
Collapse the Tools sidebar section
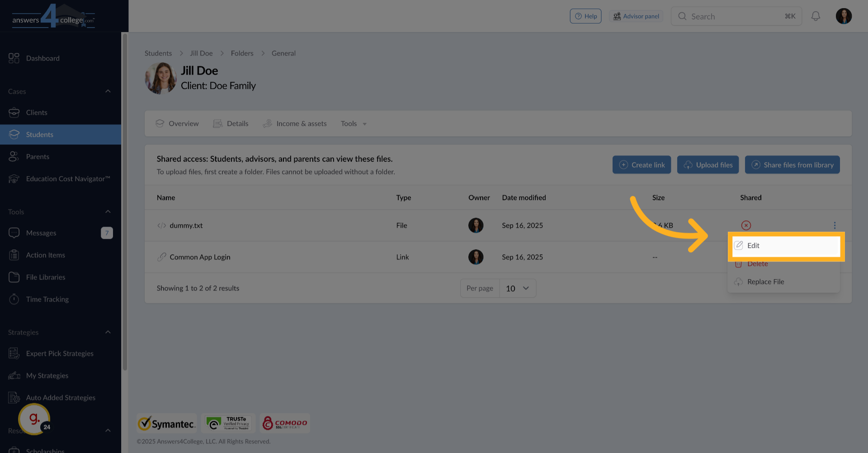[108, 212]
